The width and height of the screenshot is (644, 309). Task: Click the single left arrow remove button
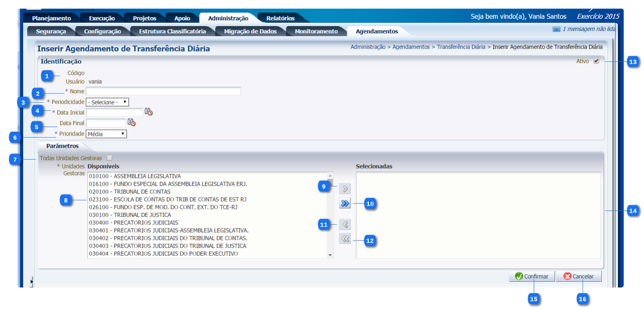click(x=345, y=224)
